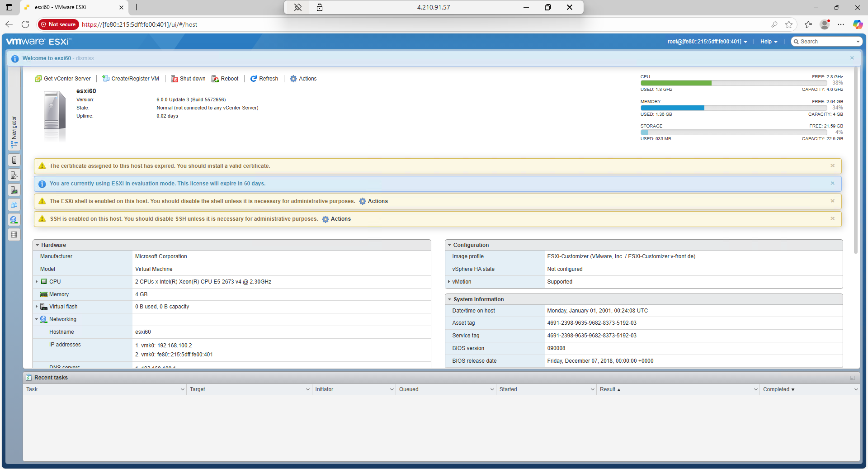Click the Virtual flash icon
Screen dimensions: 868x469
click(44, 307)
